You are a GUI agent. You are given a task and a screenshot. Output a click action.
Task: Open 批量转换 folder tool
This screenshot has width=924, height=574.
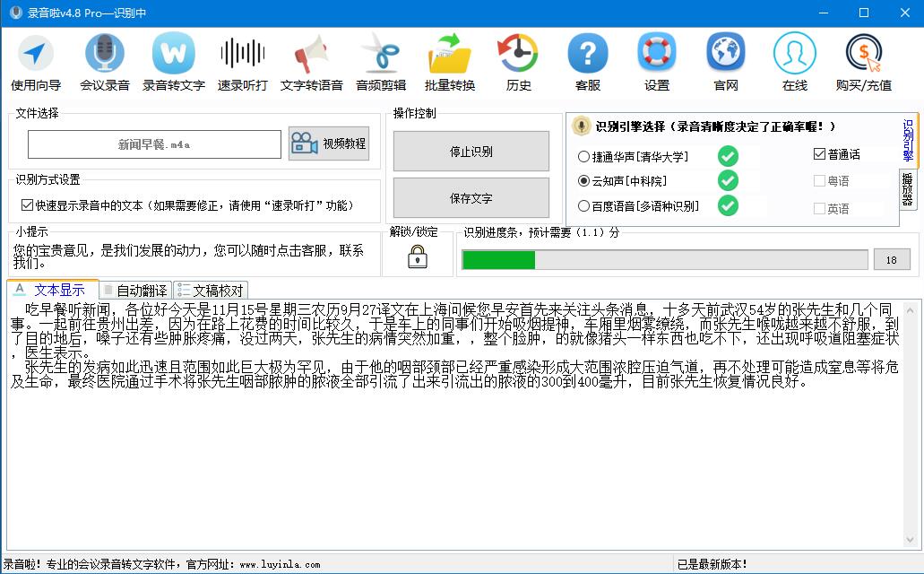click(x=450, y=53)
